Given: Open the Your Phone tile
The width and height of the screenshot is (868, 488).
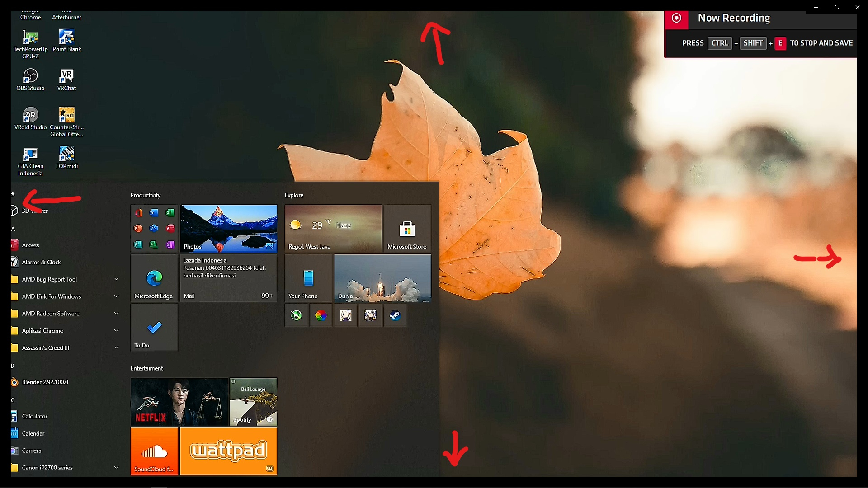Looking at the screenshot, I should (308, 278).
